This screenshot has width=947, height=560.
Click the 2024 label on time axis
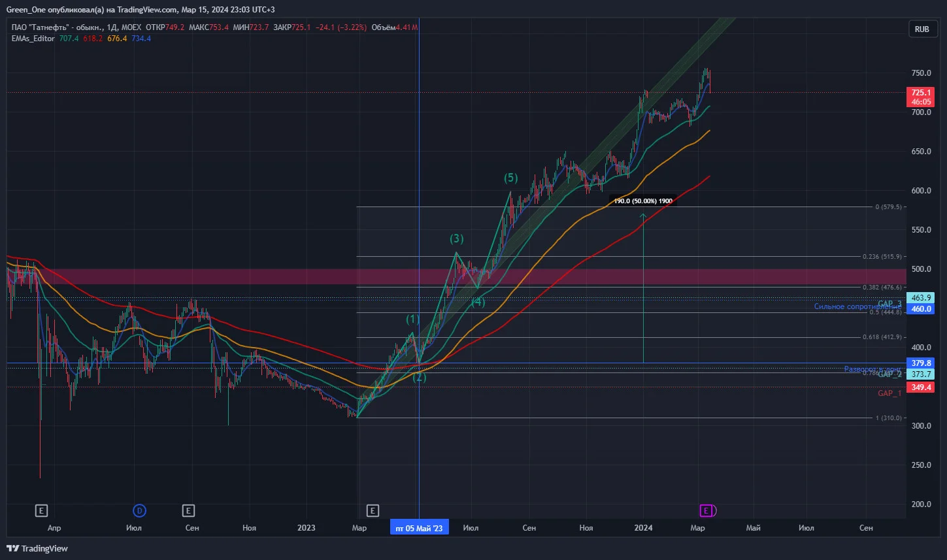click(644, 528)
